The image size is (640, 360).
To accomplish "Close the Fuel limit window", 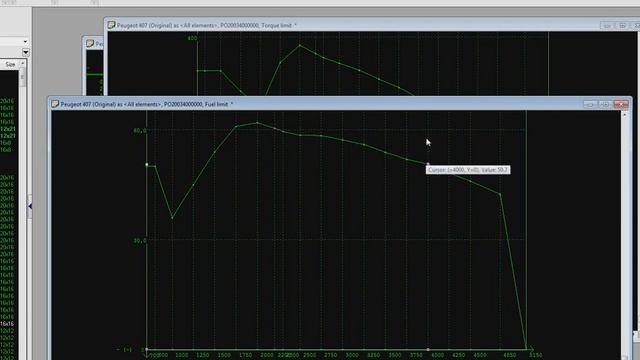I will (621, 104).
